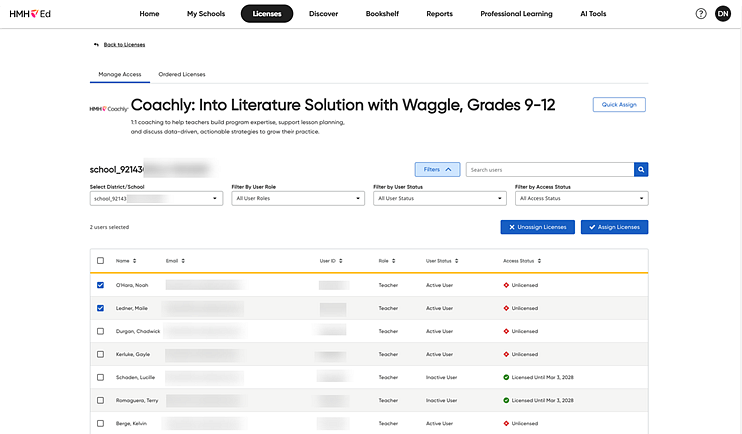
Task: Open the Reports nav item
Action: pyautogui.click(x=440, y=14)
